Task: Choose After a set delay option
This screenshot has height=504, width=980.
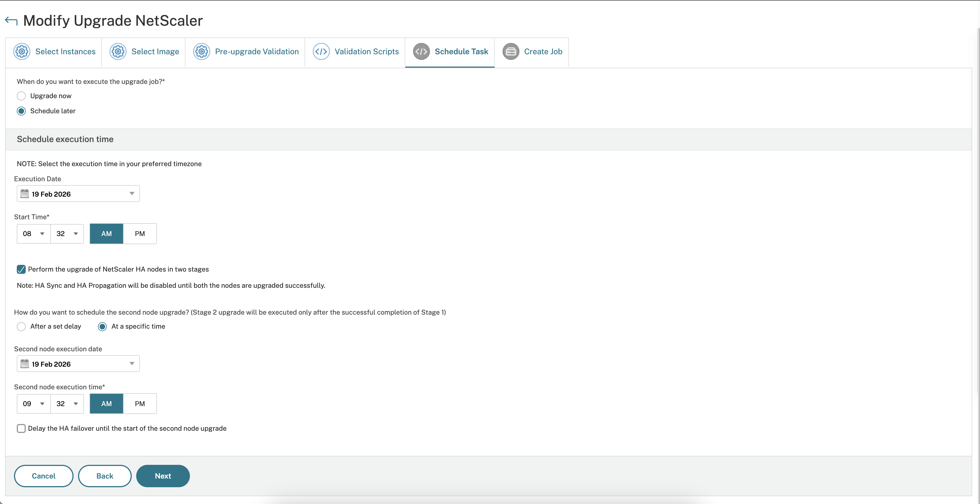Action: pyautogui.click(x=21, y=326)
